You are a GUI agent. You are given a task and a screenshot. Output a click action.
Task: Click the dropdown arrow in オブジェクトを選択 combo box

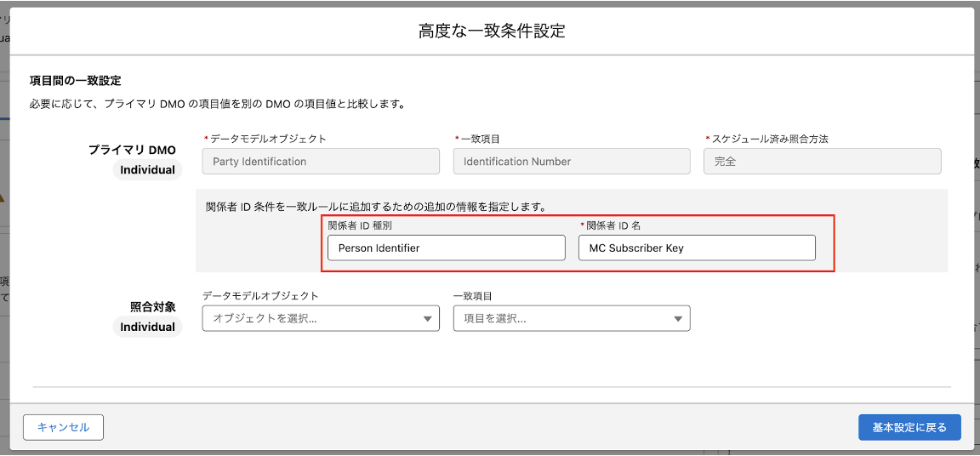pos(427,319)
